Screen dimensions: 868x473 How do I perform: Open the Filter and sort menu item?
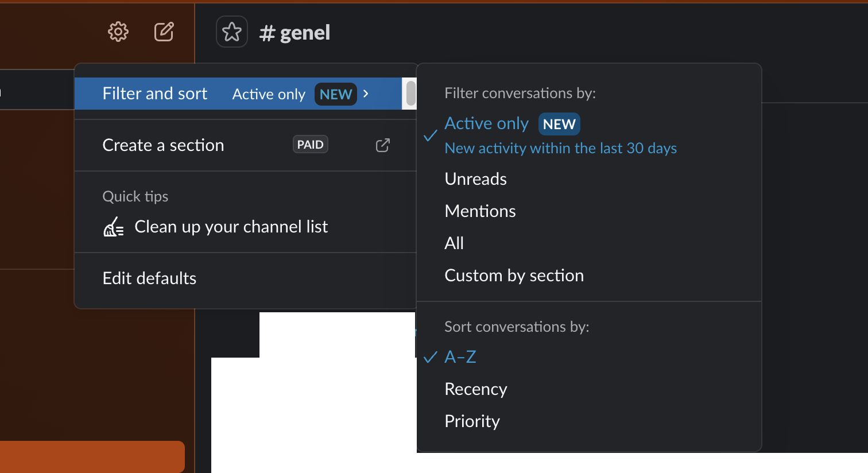[x=238, y=94]
